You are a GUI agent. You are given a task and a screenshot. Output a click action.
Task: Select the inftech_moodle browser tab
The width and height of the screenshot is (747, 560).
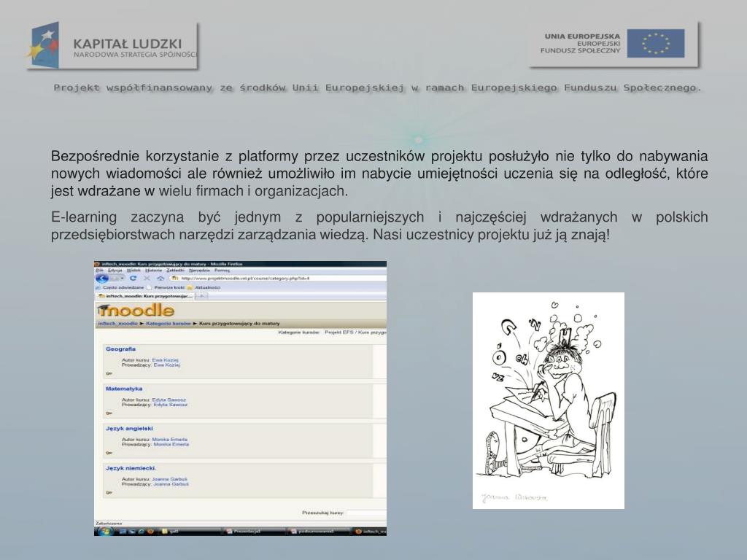point(145,296)
